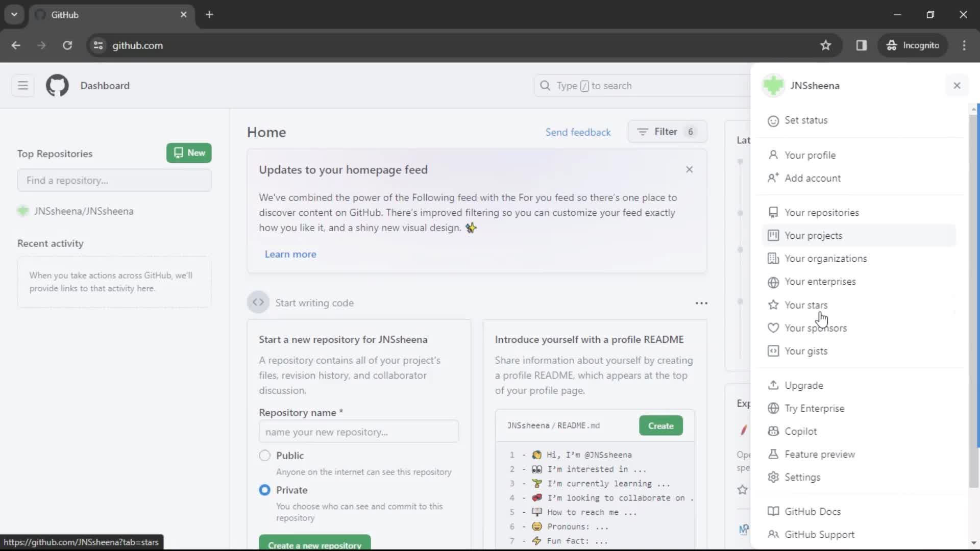
Task: Open the feed Filter dropdown
Action: coord(667,132)
